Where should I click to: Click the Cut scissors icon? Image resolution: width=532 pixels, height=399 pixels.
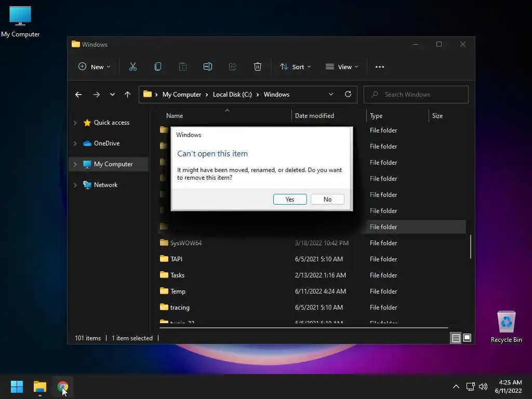pos(132,67)
